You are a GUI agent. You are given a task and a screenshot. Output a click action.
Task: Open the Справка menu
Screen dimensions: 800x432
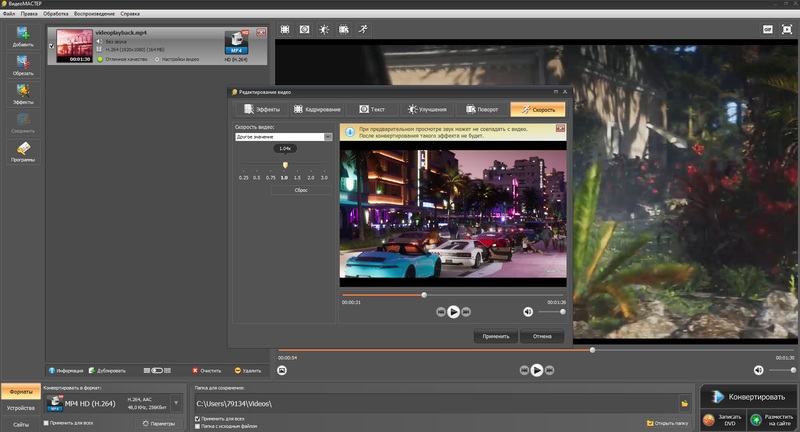coord(130,14)
